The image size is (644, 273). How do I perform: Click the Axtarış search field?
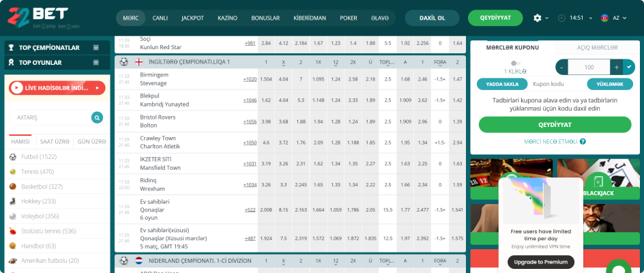pyautogui.click(x=50, y=117)
